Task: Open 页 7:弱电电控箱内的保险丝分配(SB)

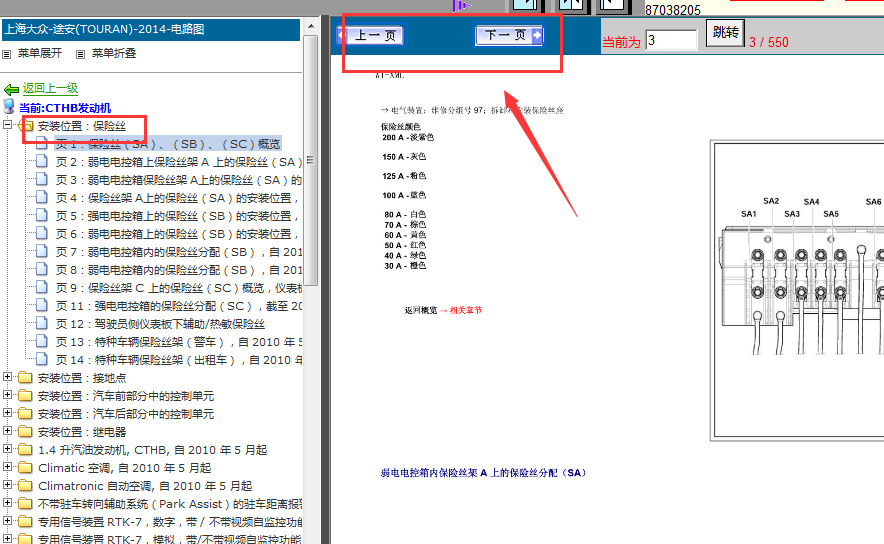Action: pyautogui.click(x=179, y=252)
